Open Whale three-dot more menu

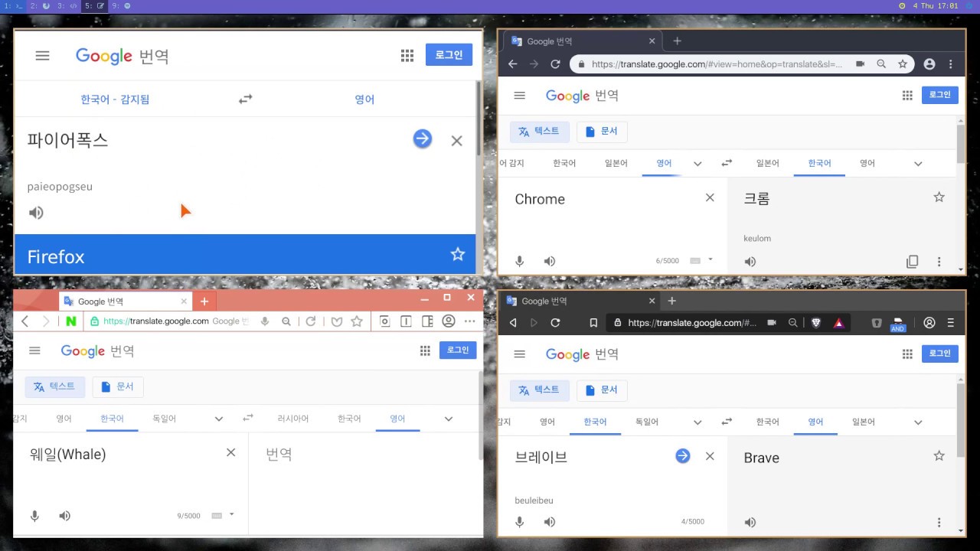[x=469, y=321]
